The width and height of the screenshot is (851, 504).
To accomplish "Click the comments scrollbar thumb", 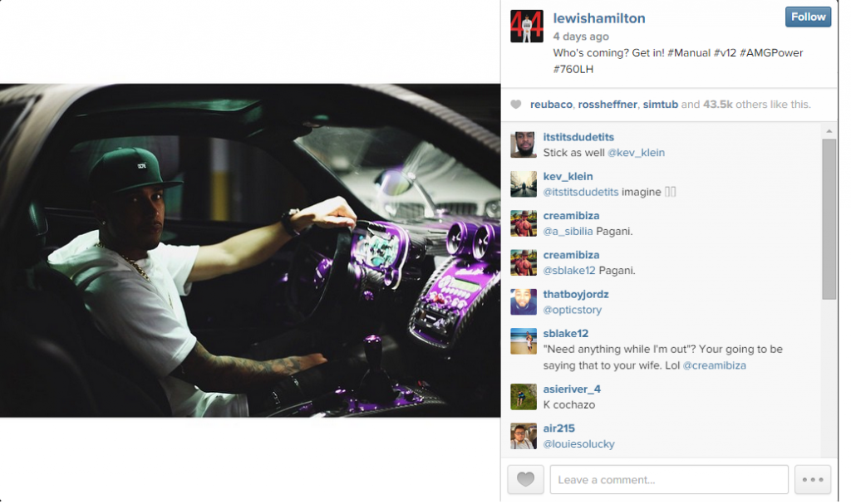I will coord(829,219).
